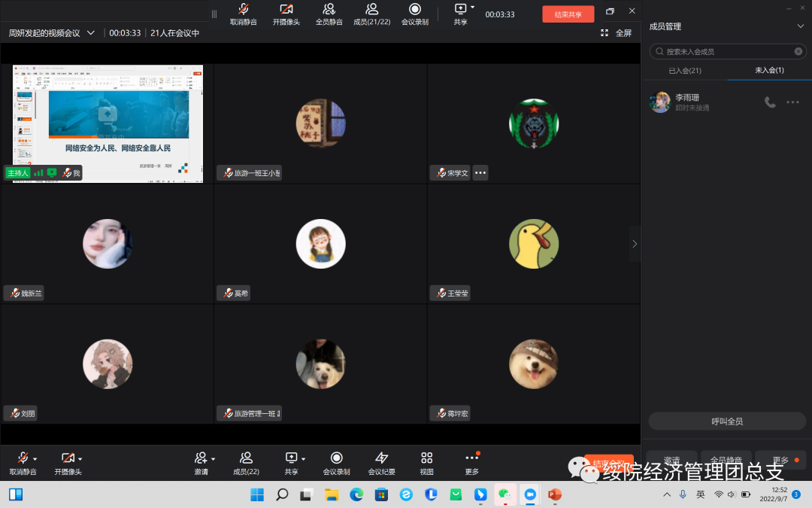This screenshot has height=508, width=812.
Task: Clear the member search box
Action: [x=798, y=52]
